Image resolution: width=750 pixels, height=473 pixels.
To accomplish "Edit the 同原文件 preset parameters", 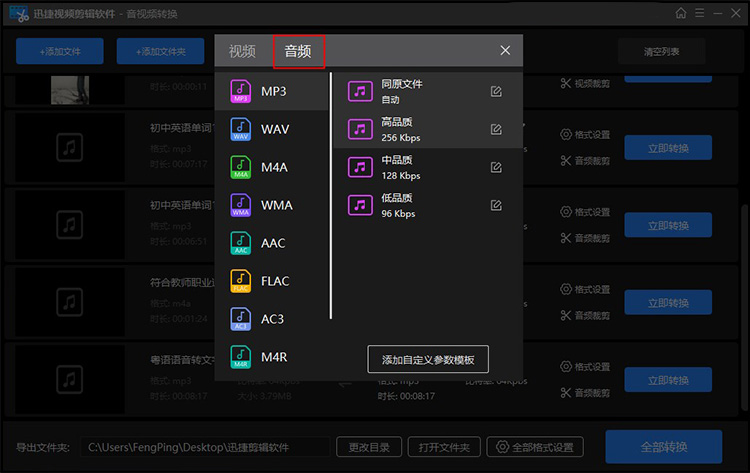I will tap(496, 91).
